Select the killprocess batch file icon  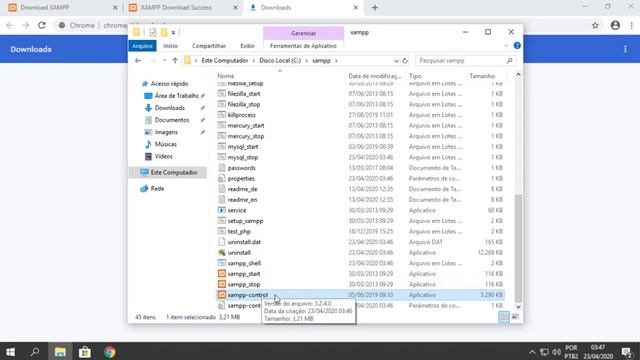point(222,115)
